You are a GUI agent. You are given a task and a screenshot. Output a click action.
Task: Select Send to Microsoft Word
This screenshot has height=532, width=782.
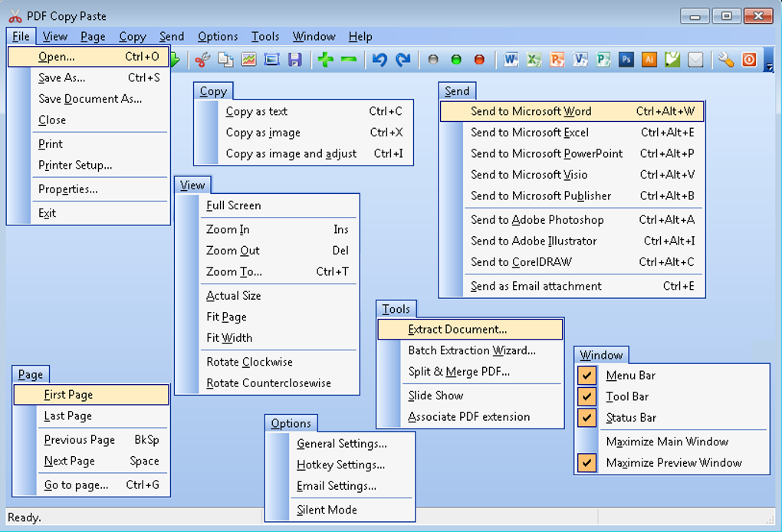(572, 111)
